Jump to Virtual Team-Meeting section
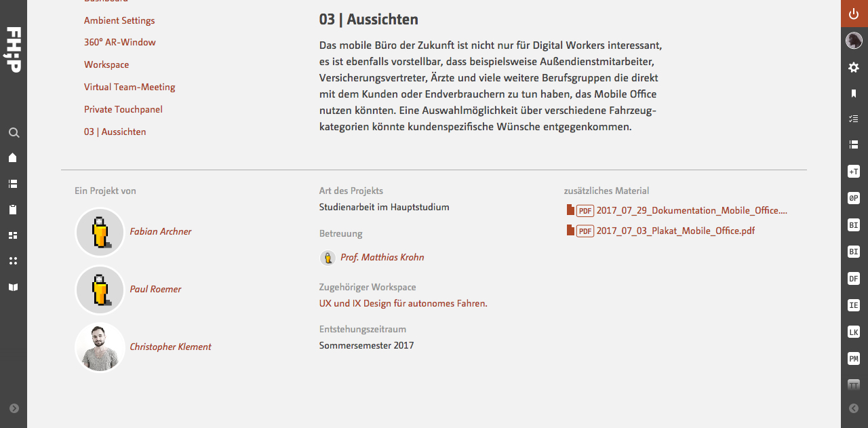The height and width of the screenshot is (428, 868). [130, 87]
